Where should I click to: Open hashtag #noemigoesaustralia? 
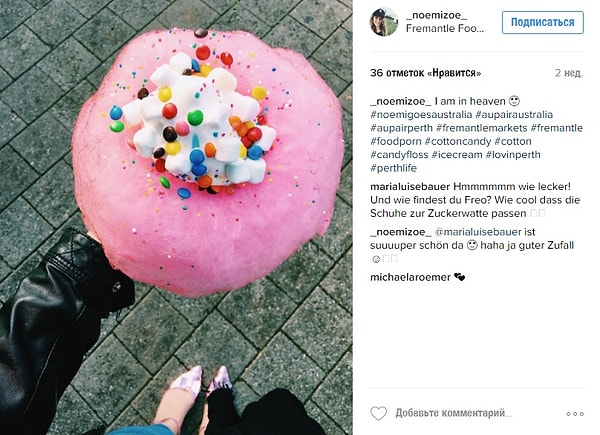pyautogui.click(x=421, y=114)
